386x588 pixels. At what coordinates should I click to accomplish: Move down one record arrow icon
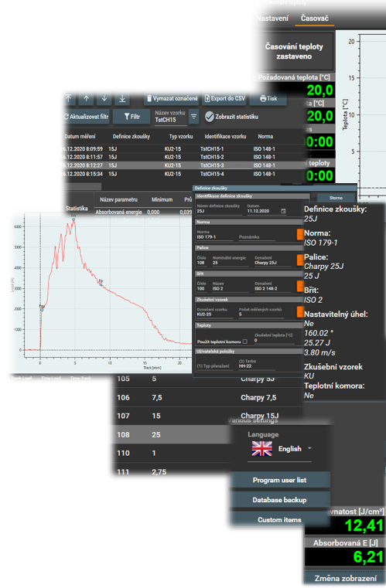coord(104,99)
